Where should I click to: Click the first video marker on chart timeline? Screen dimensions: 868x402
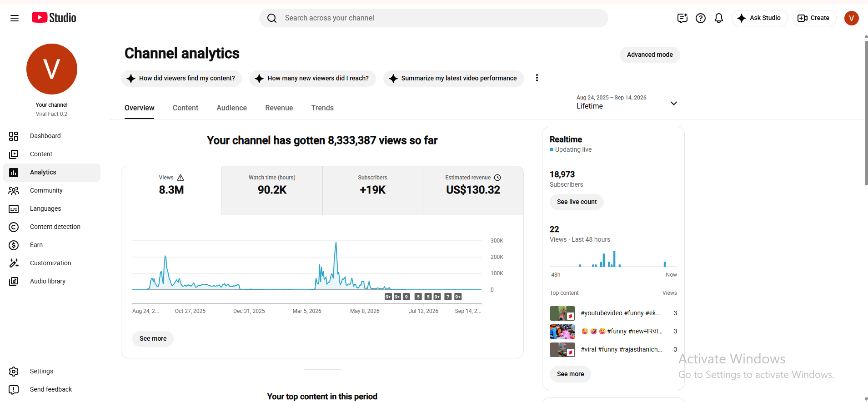click(388, 297)
